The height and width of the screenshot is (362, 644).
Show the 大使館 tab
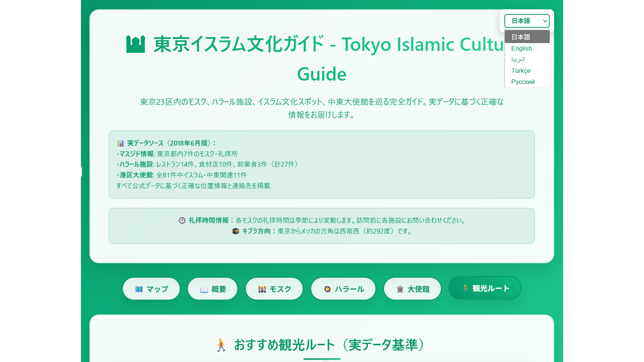coord(413,289)
